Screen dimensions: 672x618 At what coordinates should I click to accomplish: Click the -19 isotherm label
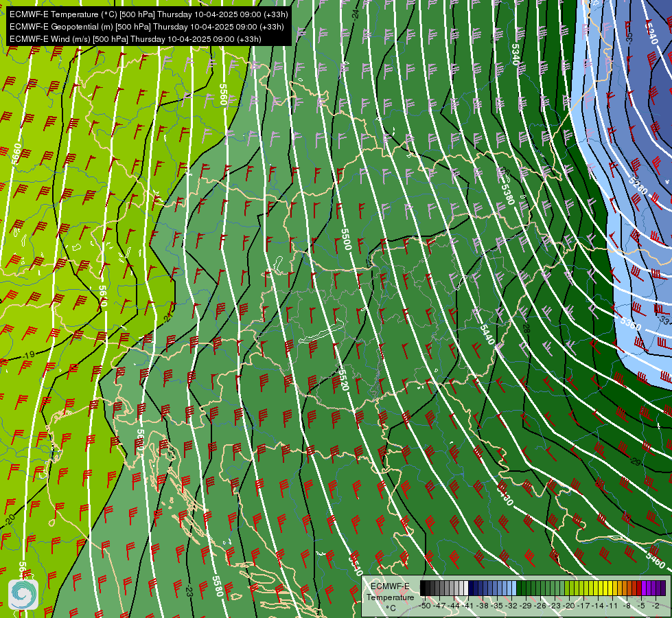29,355
